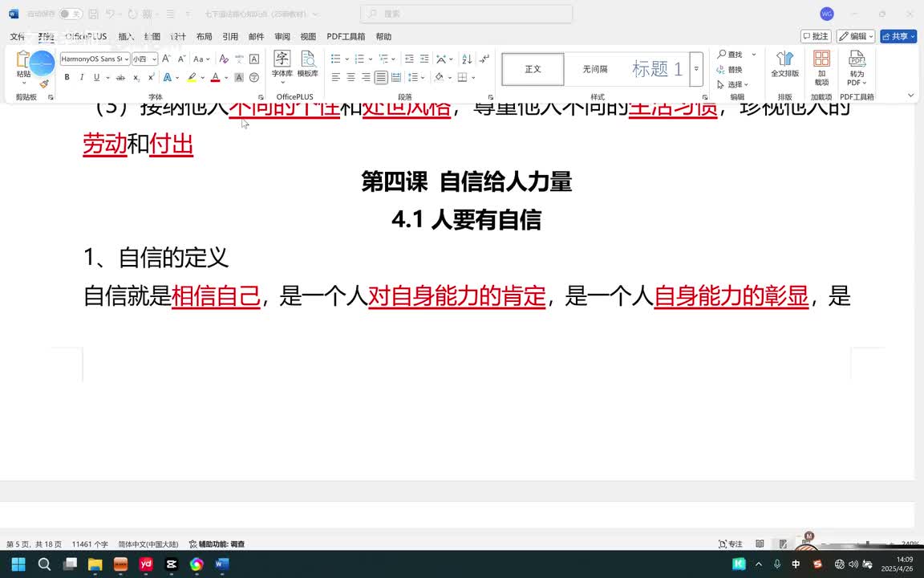Toggle character shading
This screenshot has height=578, width=924.
[x=239, y=77]
